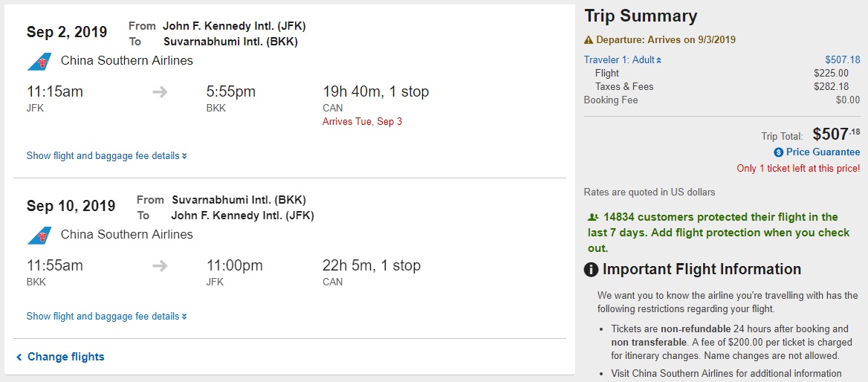
Task: Click the China Southern logo on Sep 10 flight
Action: click(x=39, y=235)
